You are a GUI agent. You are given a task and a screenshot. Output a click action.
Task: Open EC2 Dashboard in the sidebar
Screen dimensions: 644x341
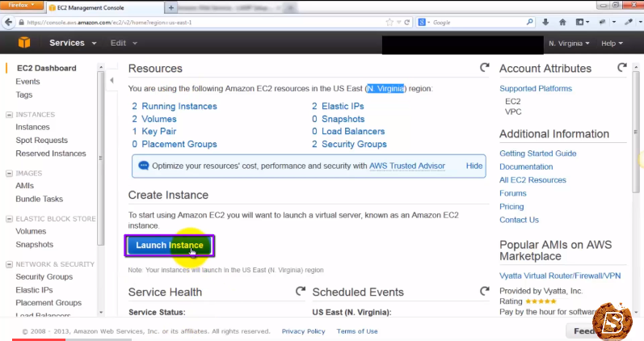[46, 68]
